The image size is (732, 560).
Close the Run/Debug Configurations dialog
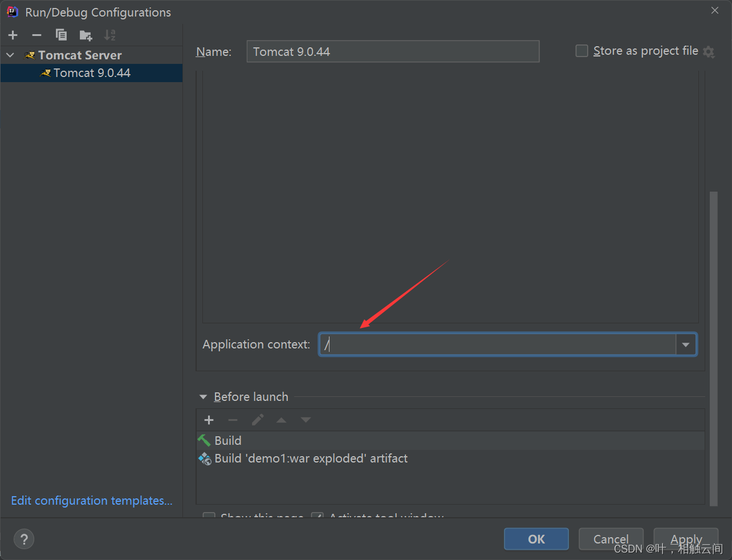(x=715, y=10)
